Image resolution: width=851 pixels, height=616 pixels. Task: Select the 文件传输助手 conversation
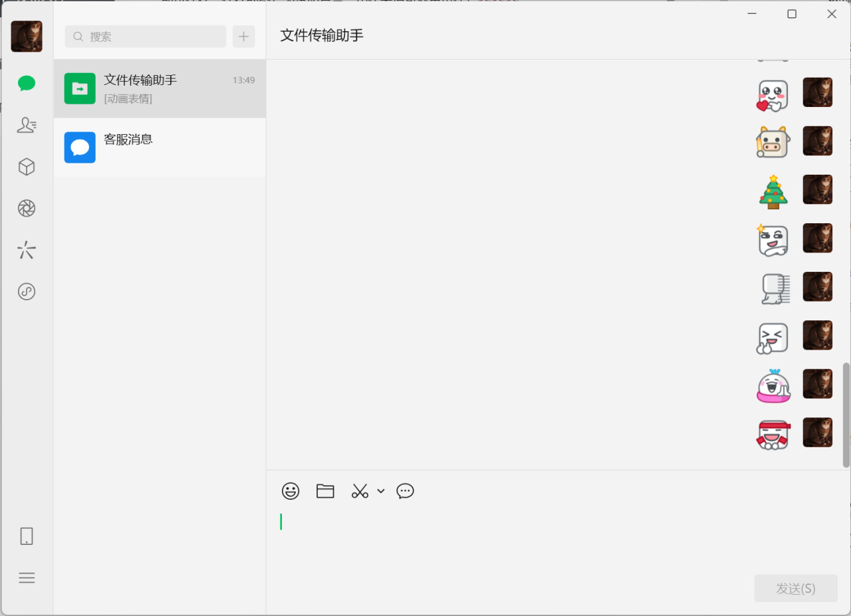[x=160, y=88]
